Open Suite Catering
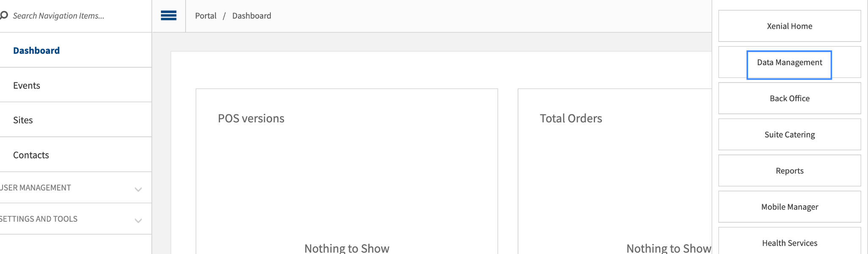The image size is (868, 254). pyautogui.click(x=789, y=135)
